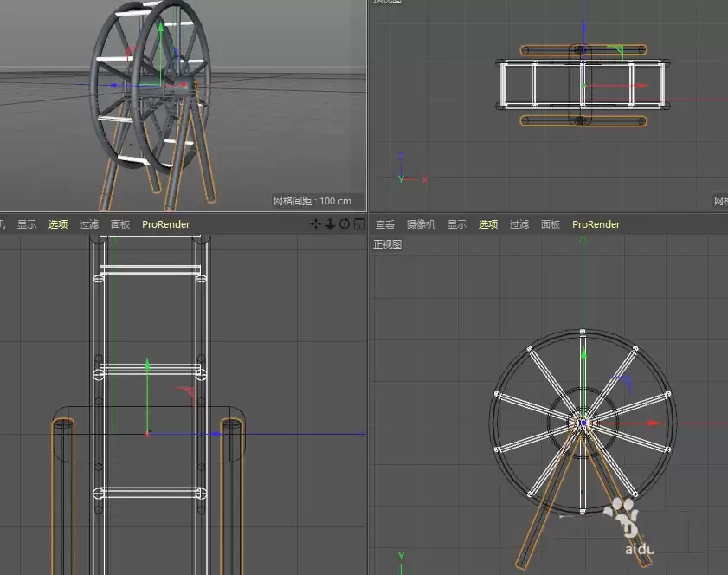Select the pan camera icon
Image resolution: width=728 pixels, height=575 pixels.
[316, 223]
